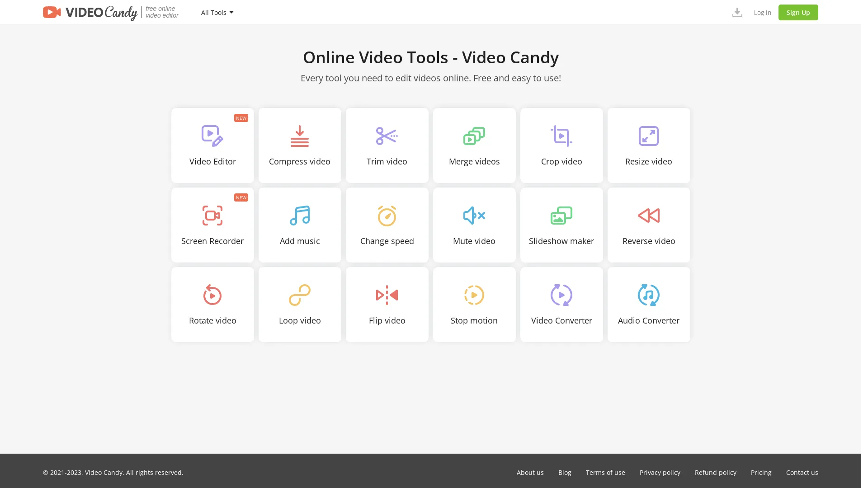Screen dimensions: 868x488
Task: Click the Audio Converter label text
Action: (649, 320)
